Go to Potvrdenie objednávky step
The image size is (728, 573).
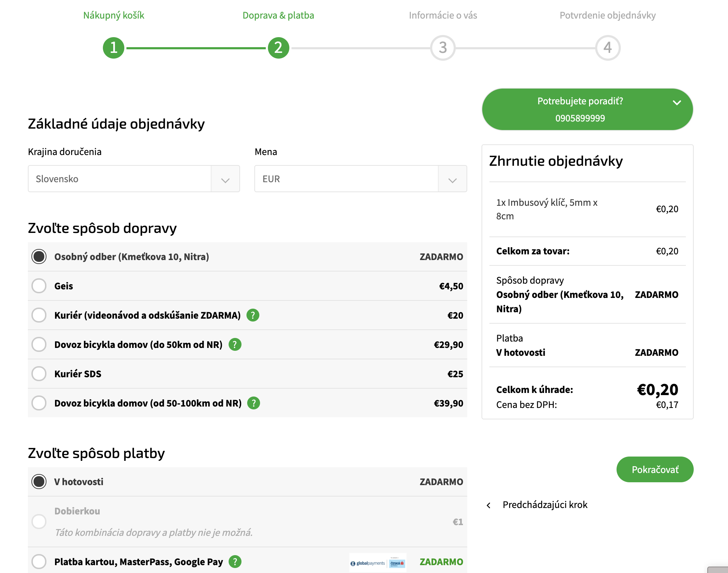[608, 15]
